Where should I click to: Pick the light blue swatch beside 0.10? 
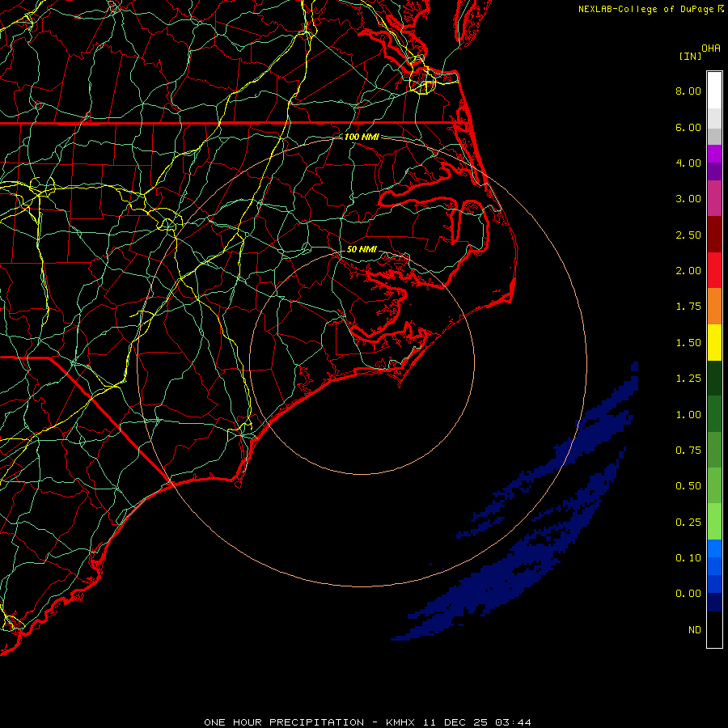(x=714, y=548)
